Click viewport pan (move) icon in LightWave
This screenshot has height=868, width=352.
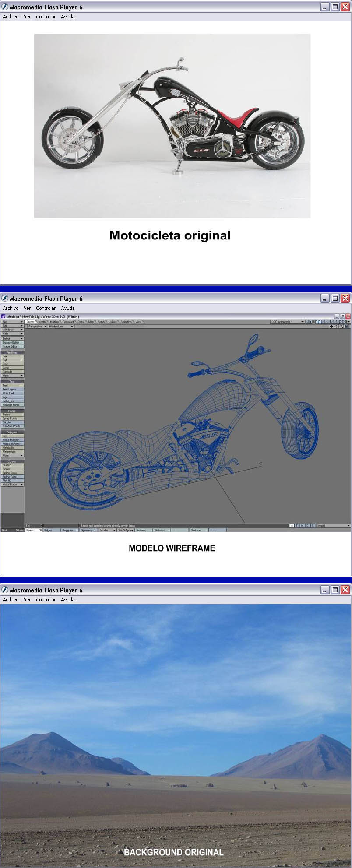331,326
